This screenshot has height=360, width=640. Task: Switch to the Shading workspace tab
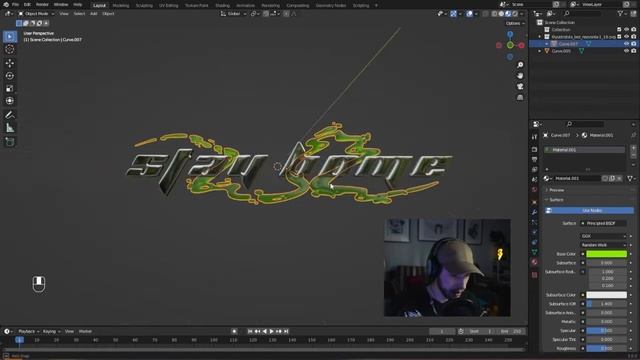[x=222, y=5]
